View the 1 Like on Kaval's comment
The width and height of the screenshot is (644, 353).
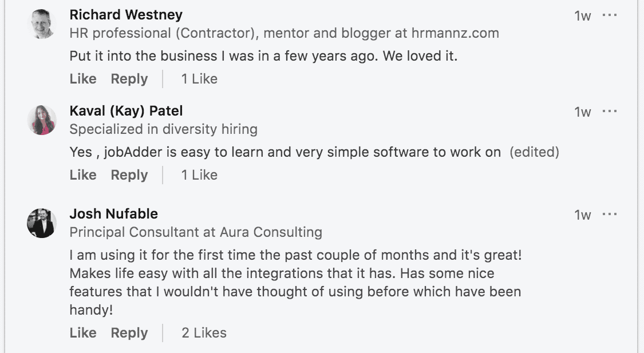[199, 175]
